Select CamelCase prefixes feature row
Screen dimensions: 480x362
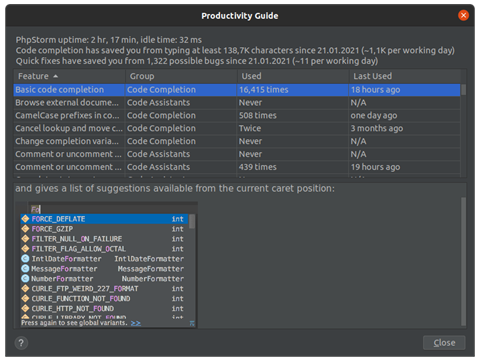pyautogui.click(x=237, y=116)
